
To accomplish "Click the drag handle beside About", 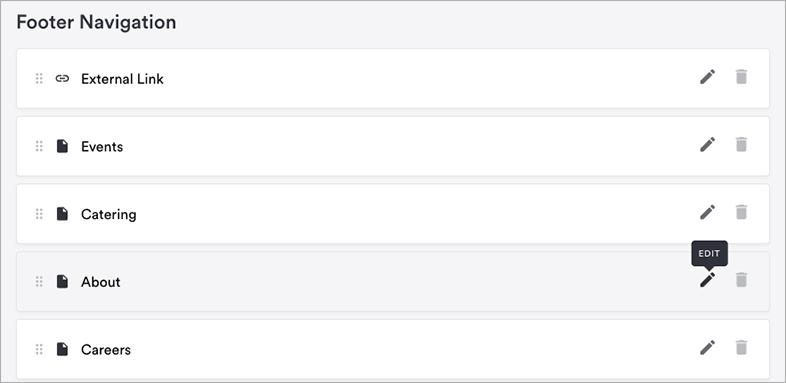I will [39, 282].
